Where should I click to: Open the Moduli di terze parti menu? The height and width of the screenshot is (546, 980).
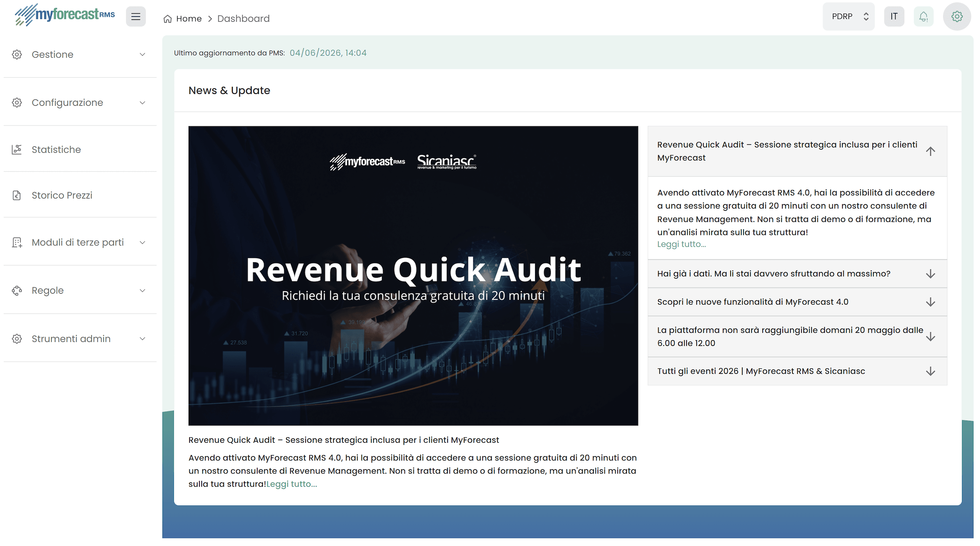[x=80, y=242]
